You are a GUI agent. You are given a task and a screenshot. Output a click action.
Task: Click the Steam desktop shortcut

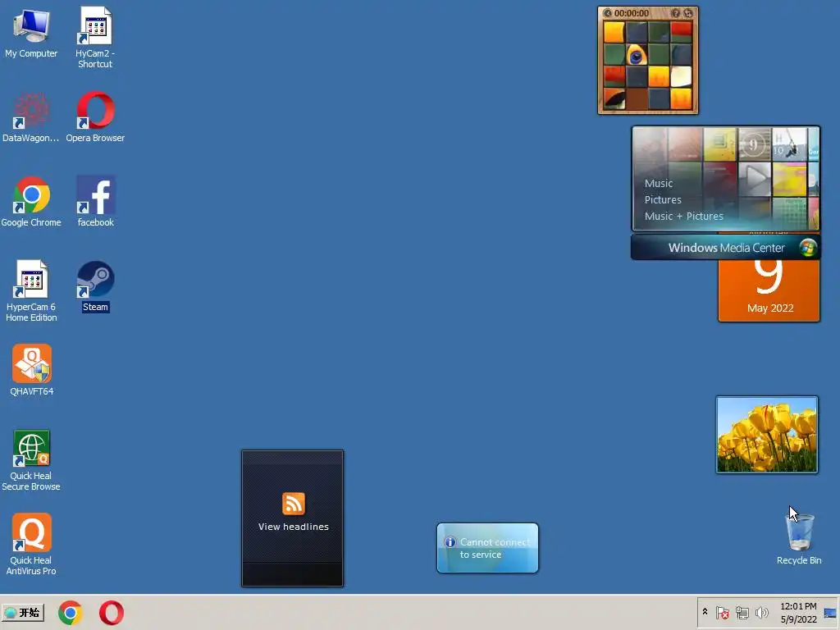coord(95,286)
